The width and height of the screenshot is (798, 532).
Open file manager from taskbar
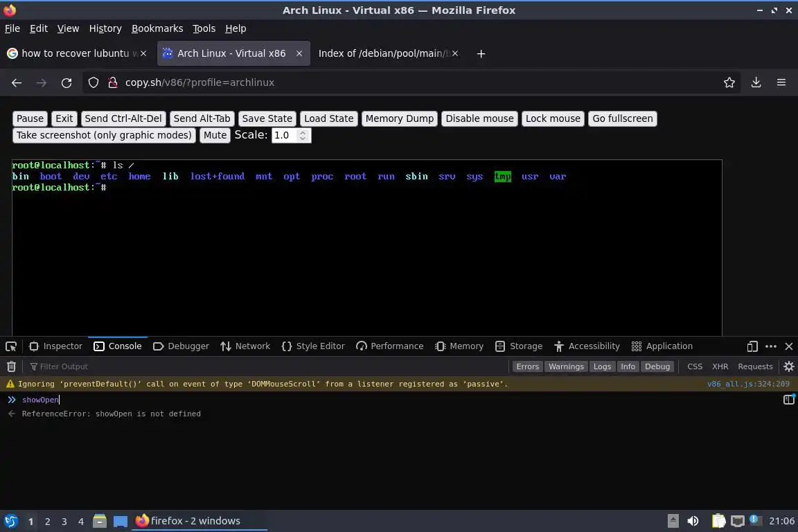pyautogui.click(x=100, y=521)
